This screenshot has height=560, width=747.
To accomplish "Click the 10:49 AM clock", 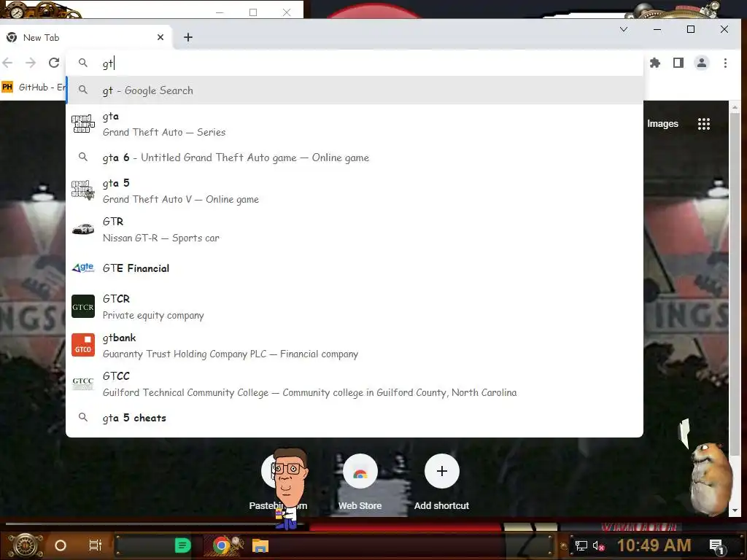I will tap(654, 545).
